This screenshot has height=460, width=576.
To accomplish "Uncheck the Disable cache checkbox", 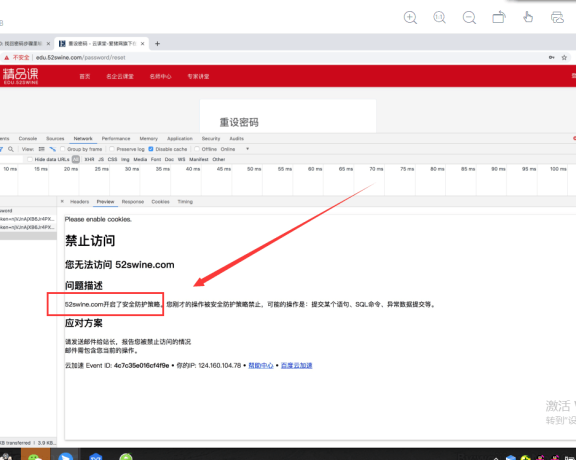I will [x=151, y=149].
